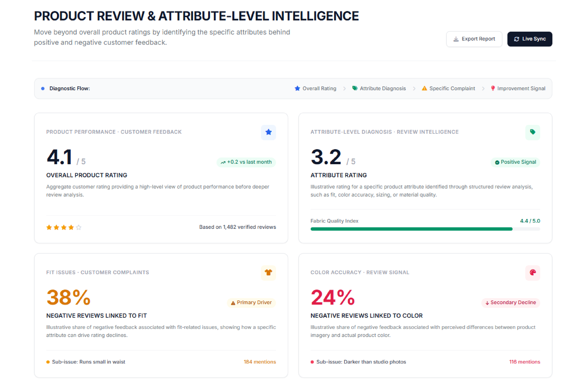The image size is (588, 389).
Task: Click the page title 'Product Review & Attribute-Level Intelligence'
Action: (196, 16)
